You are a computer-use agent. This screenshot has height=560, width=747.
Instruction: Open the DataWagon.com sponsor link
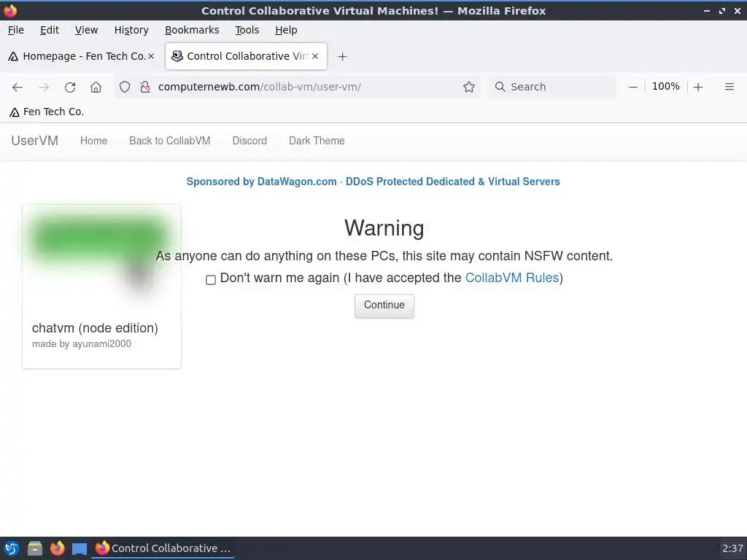(x=373, y=182)
